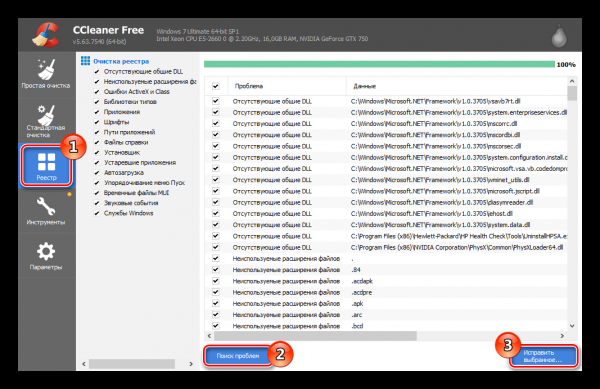
Task: Click the results list scroll up arrow
Action: pos(572,81)
